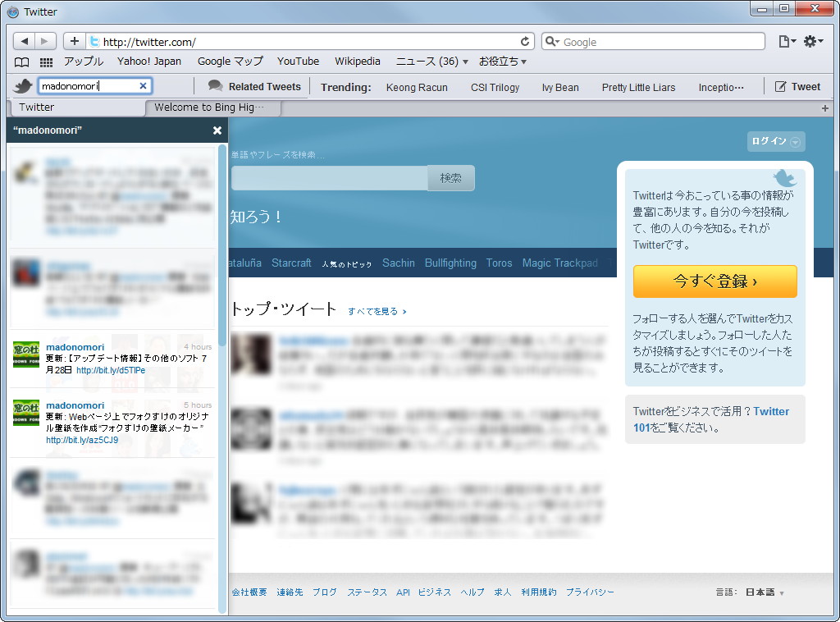Image resolution: width=840 pixels, height=622 pixels.
Task: Open the ログイン dropdown on the page
Action: pyautogui.click(x=774, y=141)
